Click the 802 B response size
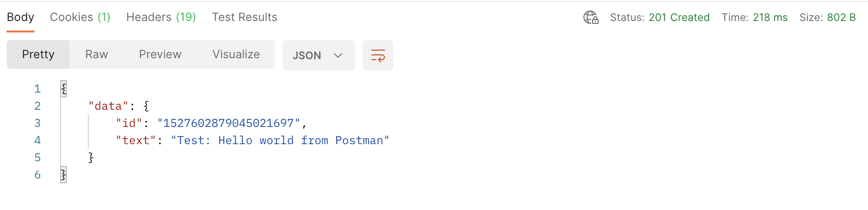868x210 pixels. 841,18
